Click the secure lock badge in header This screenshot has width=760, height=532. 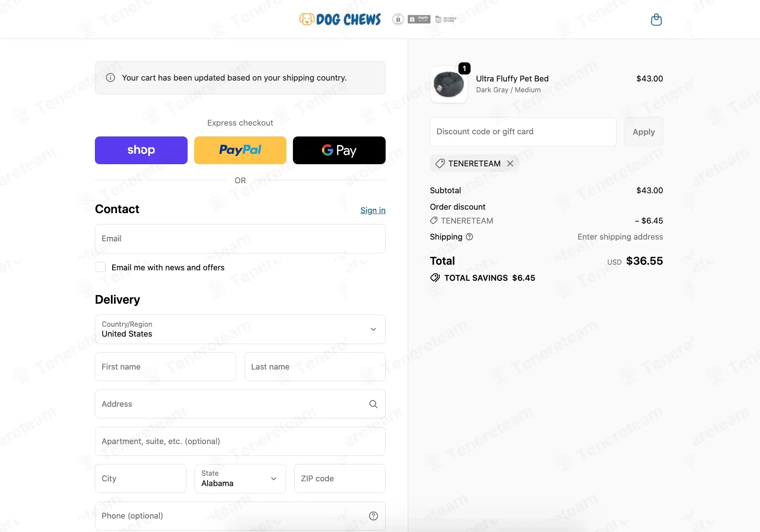click(398, 19)
